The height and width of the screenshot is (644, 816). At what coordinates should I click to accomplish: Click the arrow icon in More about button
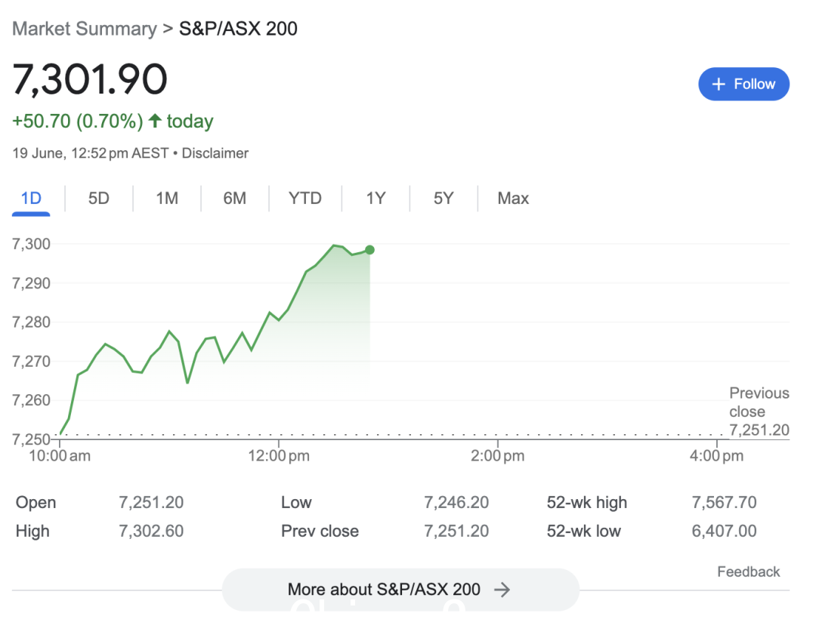coord(502,590)
